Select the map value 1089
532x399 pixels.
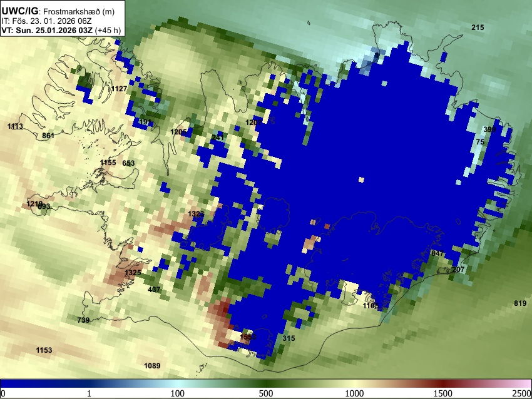(x=152, y=366)
